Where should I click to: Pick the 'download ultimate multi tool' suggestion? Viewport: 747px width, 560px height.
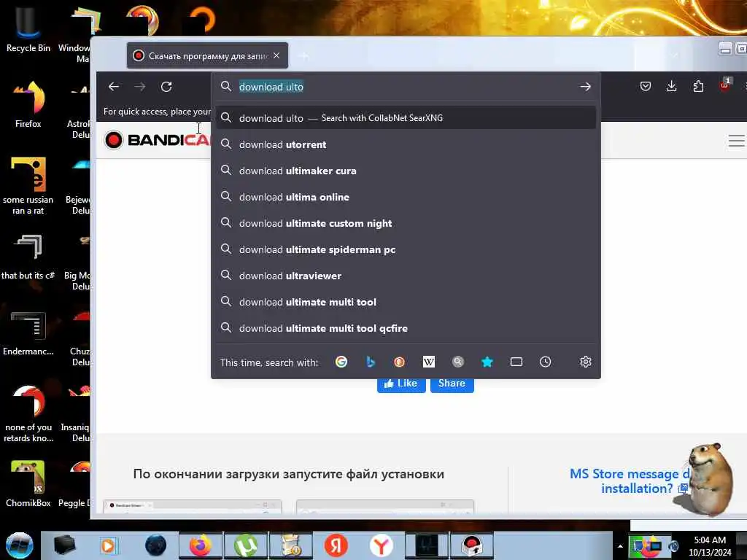(x=406, y=302)
